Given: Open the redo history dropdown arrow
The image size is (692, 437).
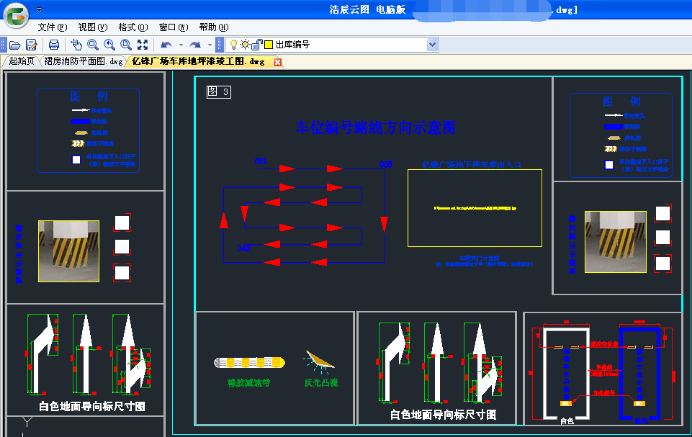Looking at the screenshot, I should coord(210,45).
